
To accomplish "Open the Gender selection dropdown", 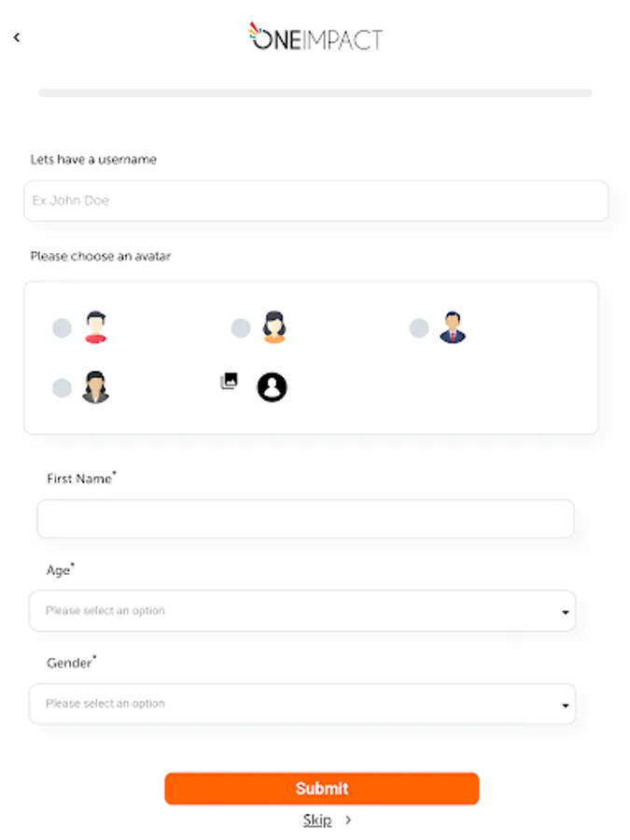I will tap(302, 704).
